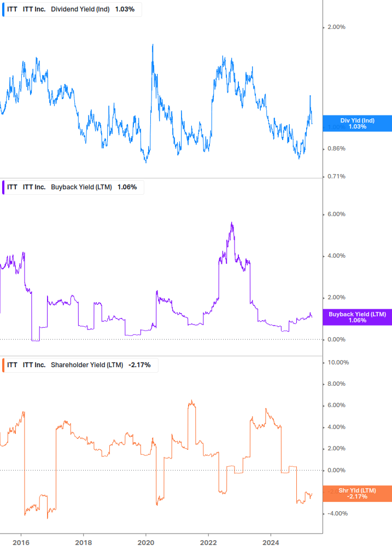
Task: Click the Shareholder Yield (LTM) legend label
Action: click(87, 365)
